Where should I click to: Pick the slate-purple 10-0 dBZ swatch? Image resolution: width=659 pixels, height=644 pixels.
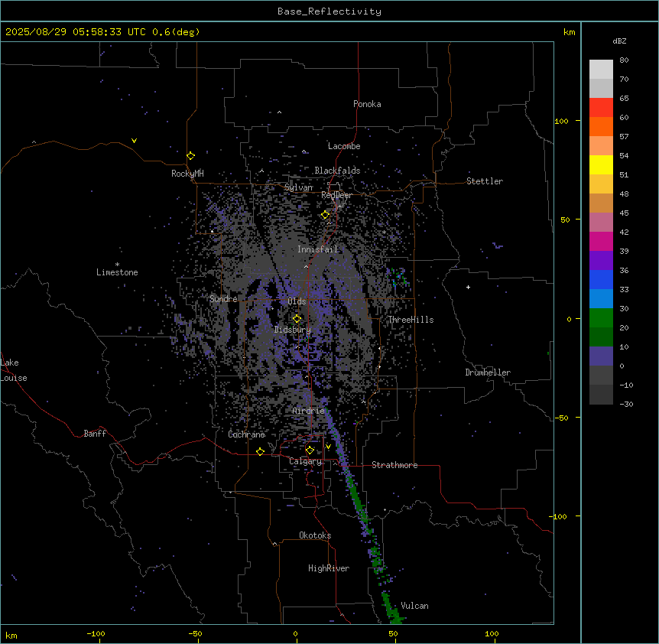click(x=601, y=356)
